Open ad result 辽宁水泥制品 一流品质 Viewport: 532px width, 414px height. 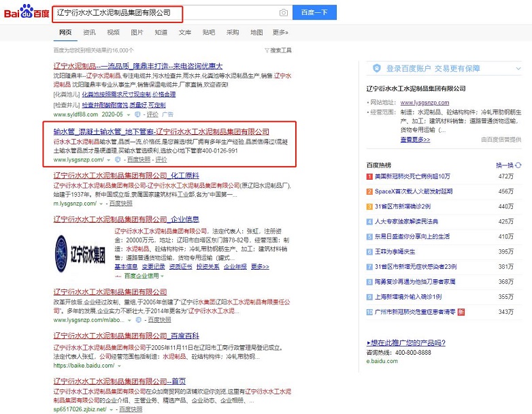[138, 66]
